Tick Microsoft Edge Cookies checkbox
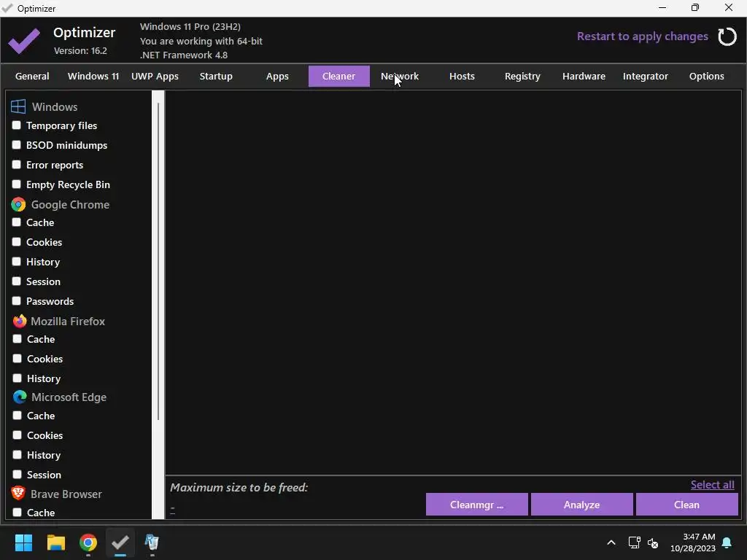747x560 pixels. point(18,435)
